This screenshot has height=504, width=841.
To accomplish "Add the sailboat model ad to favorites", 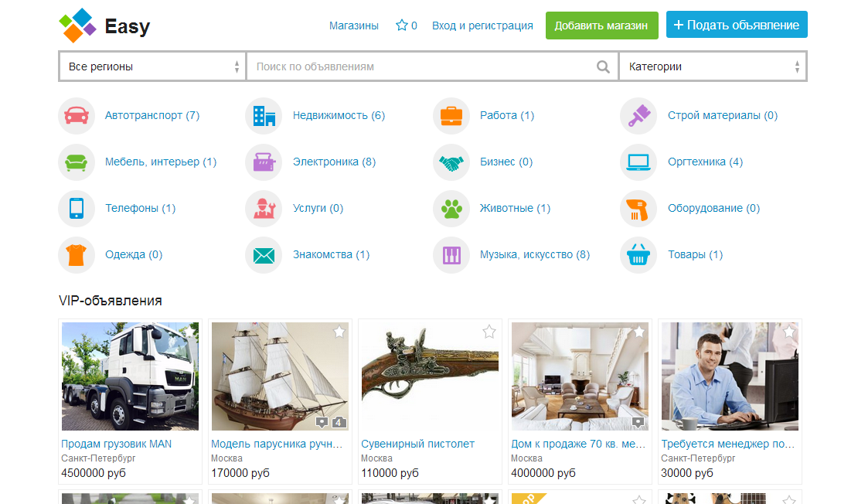I will click(x=339, y=332).
